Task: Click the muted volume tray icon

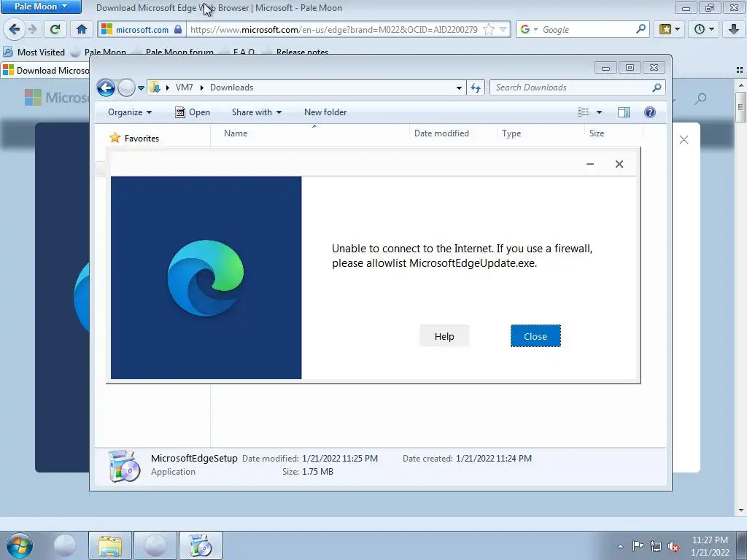Action: click(673, 547)
